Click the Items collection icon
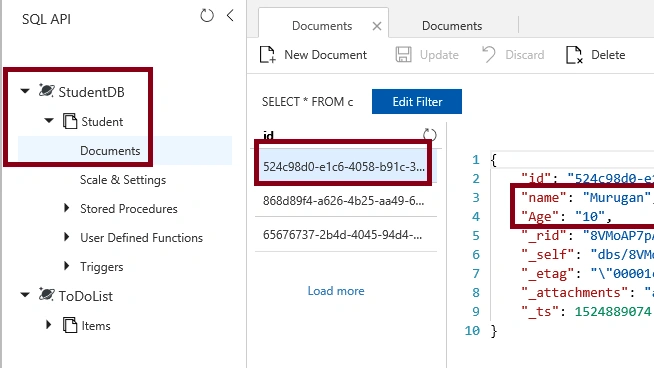654x374 pixels. pyautogui.click(x=70, y=325)
